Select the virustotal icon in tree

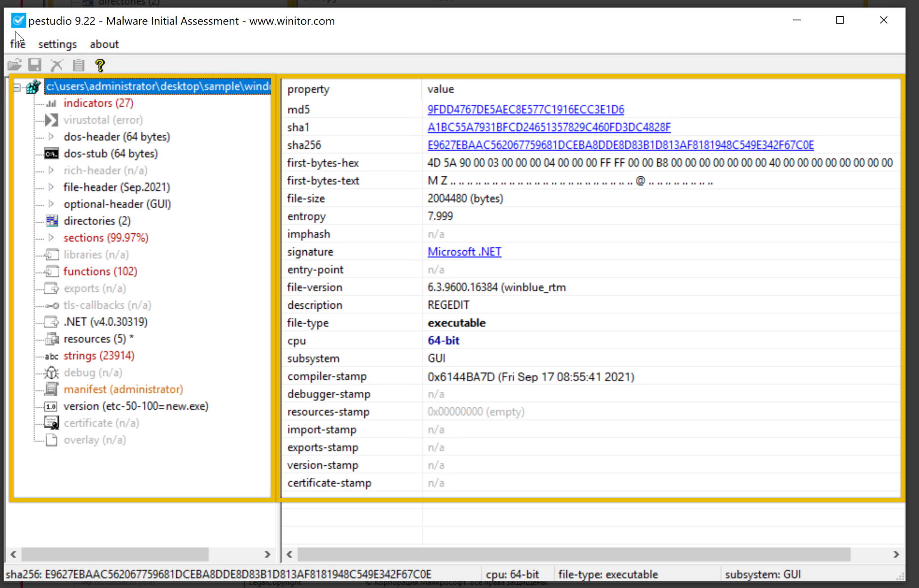pyautogui.click(x=51, y=120)
